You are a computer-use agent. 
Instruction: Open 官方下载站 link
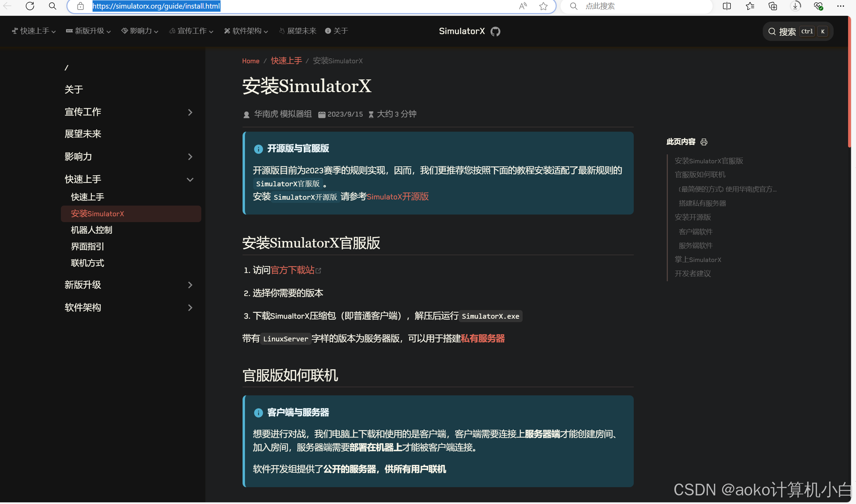pyautogui.click(x=292, y=270)
